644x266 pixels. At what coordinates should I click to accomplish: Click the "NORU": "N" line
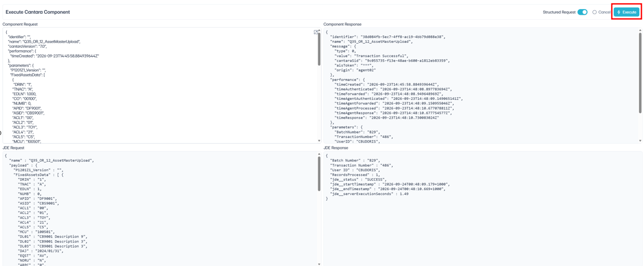(32, 260)
